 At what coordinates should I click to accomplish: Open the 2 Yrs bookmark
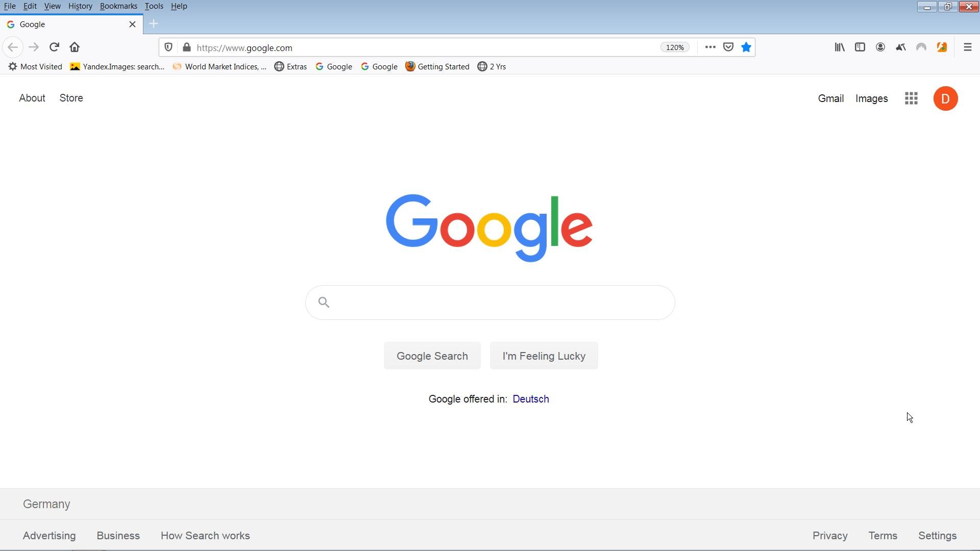[x=492, y=67]
